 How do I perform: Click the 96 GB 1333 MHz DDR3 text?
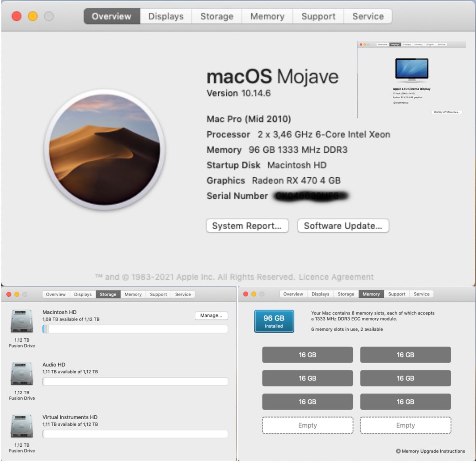(298, 150)
